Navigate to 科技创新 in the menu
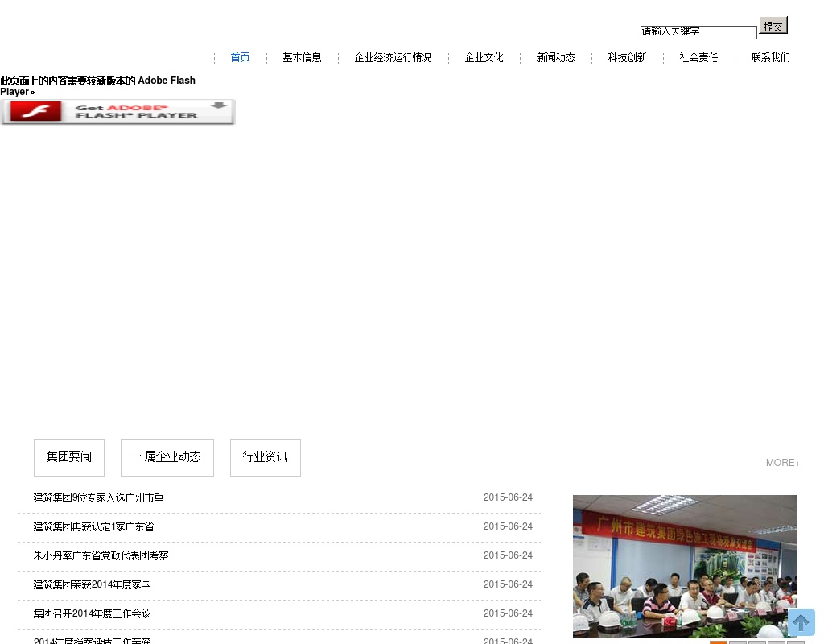 (x=627, y=58)
